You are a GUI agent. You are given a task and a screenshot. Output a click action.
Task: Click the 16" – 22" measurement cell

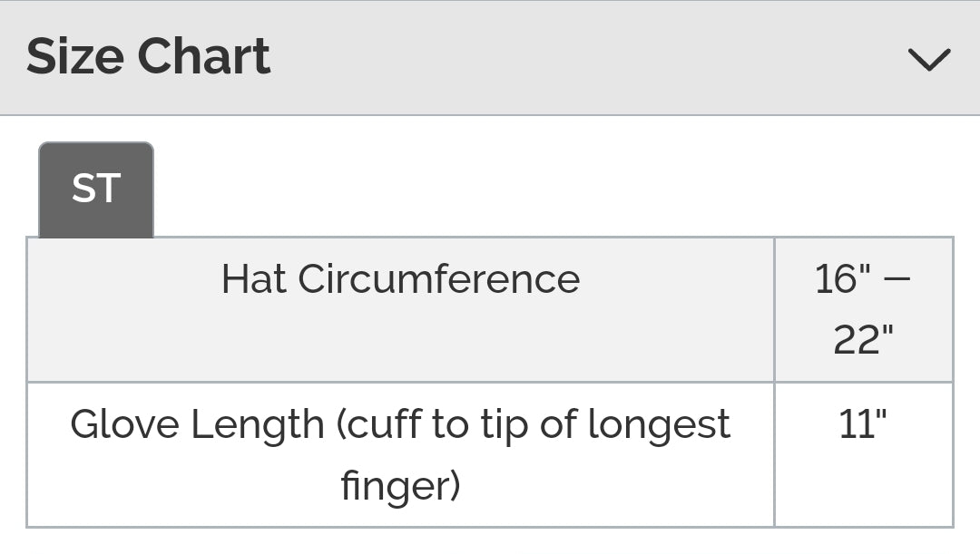coord(863,310)
